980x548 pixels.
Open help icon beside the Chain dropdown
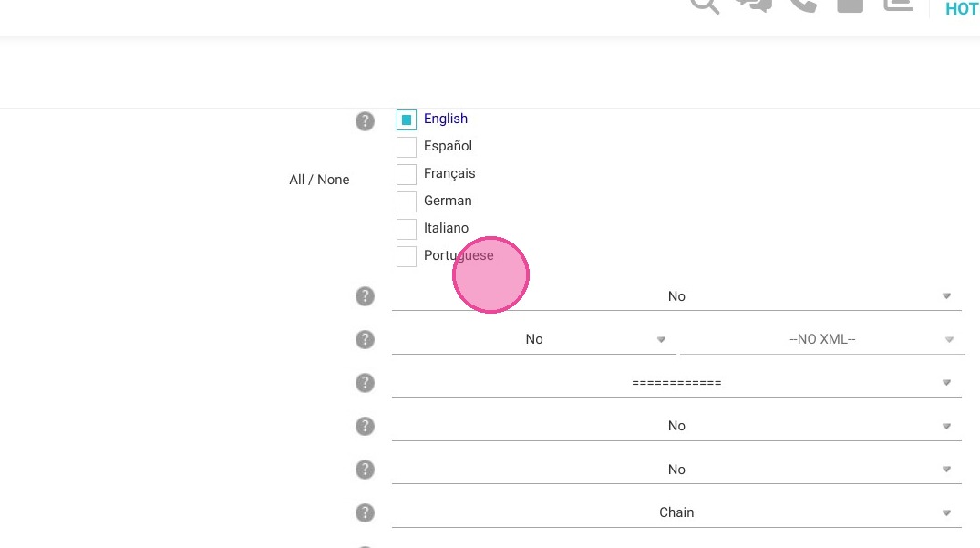365,512
